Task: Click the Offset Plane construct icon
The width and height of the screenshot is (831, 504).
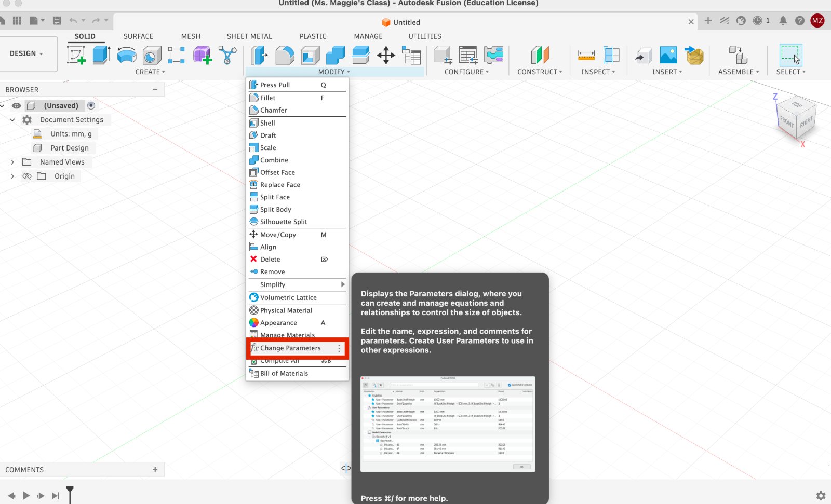Action: click(x=540, y=55)
